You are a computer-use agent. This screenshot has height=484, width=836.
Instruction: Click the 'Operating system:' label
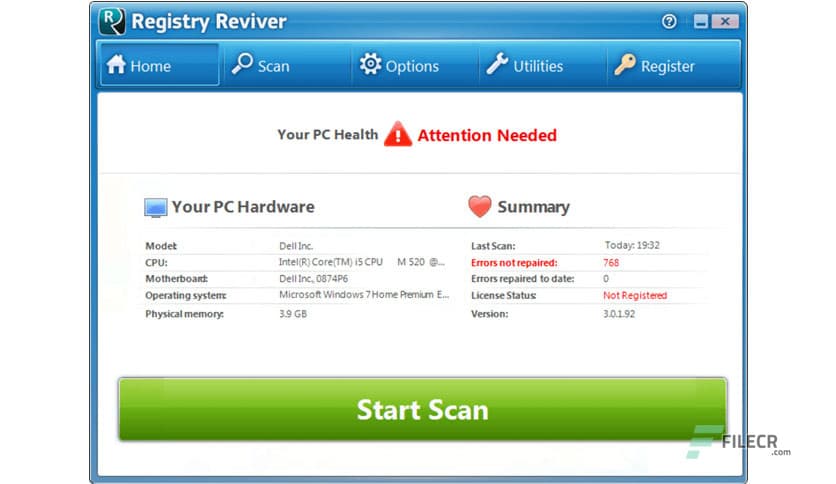186,295
